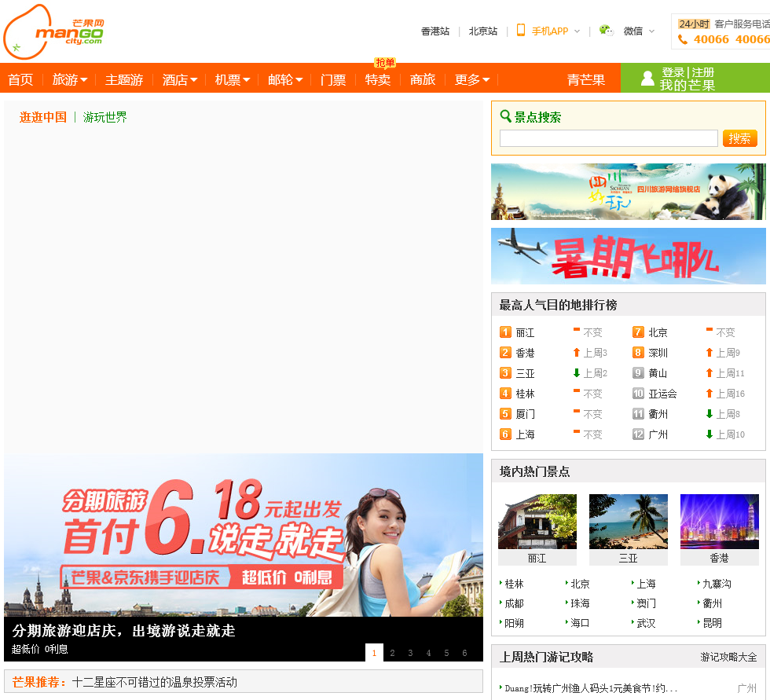Open the 十二星座不可错过的温泉投票活动 recommendation
770x700 pixels.
[154, 682]
